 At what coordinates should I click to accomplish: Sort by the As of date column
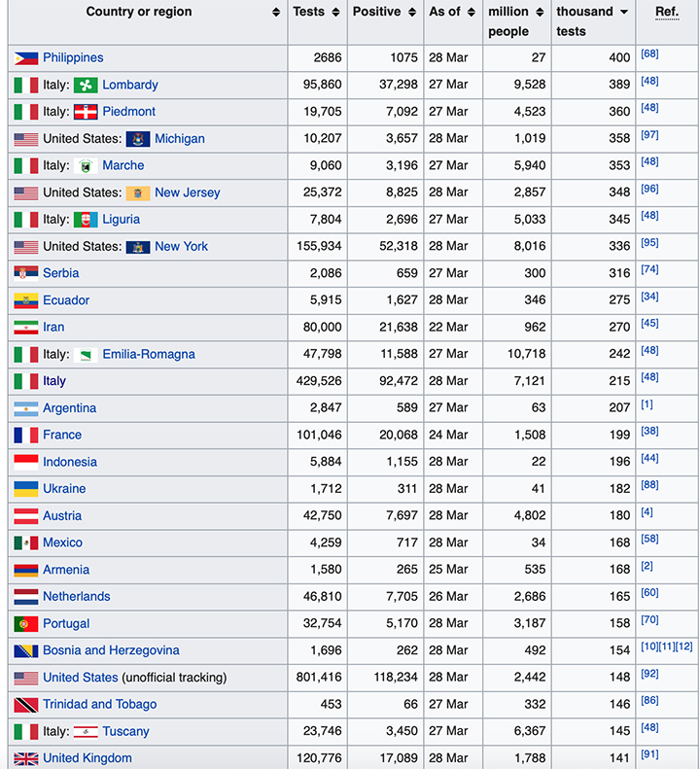coord(472,13)
